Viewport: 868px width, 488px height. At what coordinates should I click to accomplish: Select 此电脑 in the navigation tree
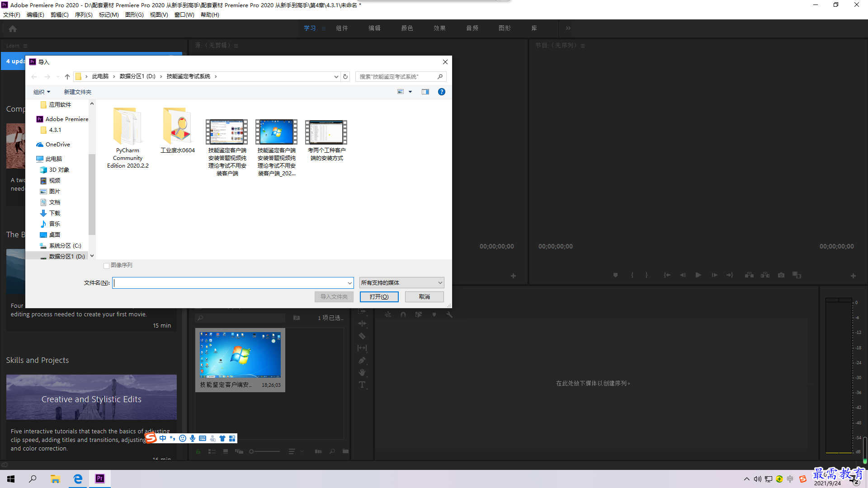pos(54,159)
